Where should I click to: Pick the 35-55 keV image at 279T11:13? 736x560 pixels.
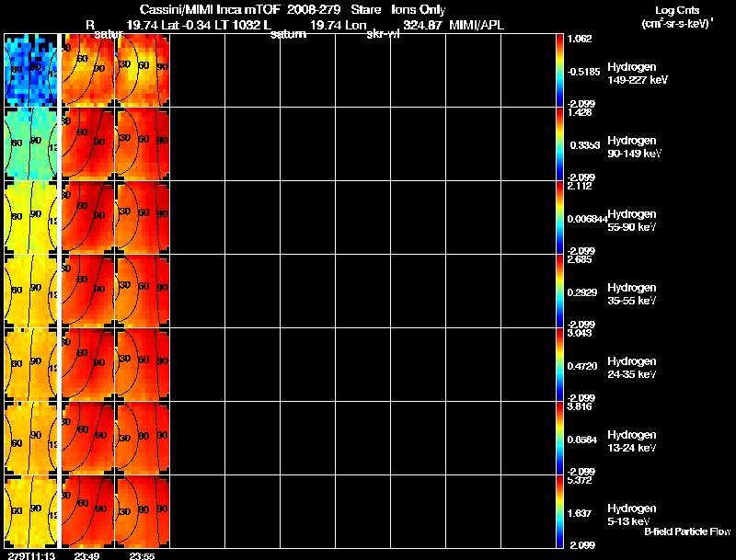pos(31,291)
